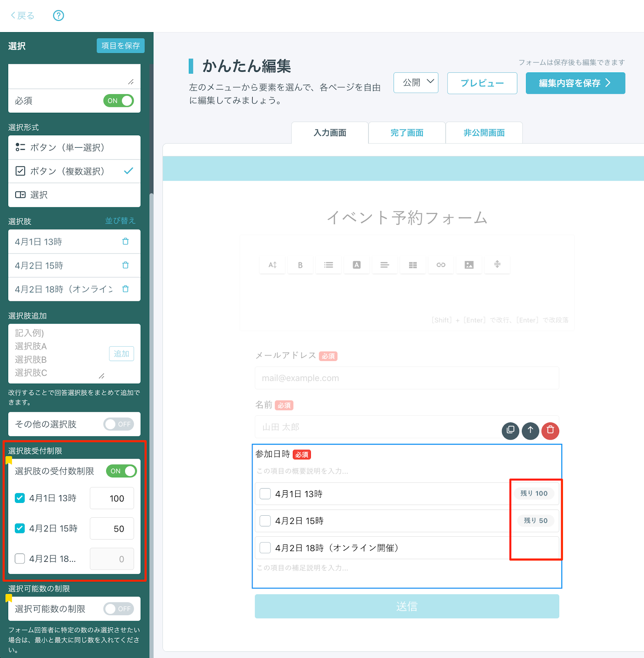
Task: Move the field up with arrow icon
Action: coord(530,431)
